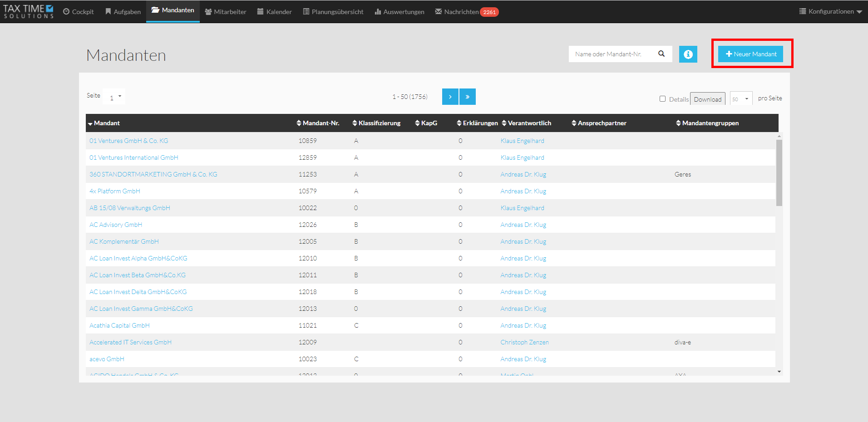The height and width of the screenshot is (422, 868).
Task: Click Mandant-Nr. 12859 cell
Action: 308,157
